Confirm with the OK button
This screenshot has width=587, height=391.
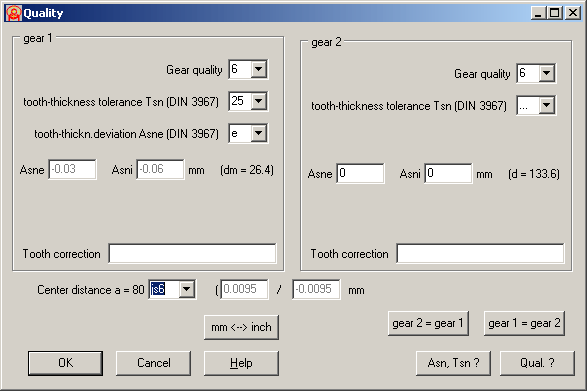click(x=66, y=363)
